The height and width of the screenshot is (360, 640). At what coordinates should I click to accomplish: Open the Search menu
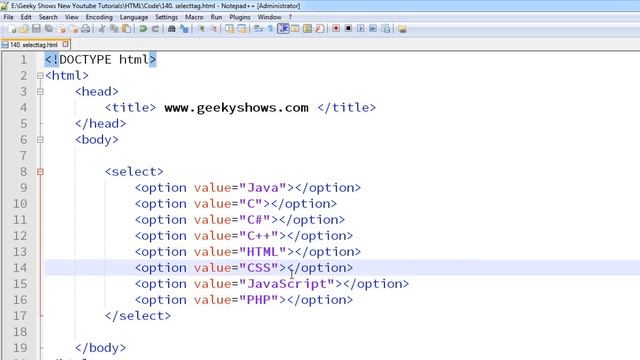(x=48, y=17)
